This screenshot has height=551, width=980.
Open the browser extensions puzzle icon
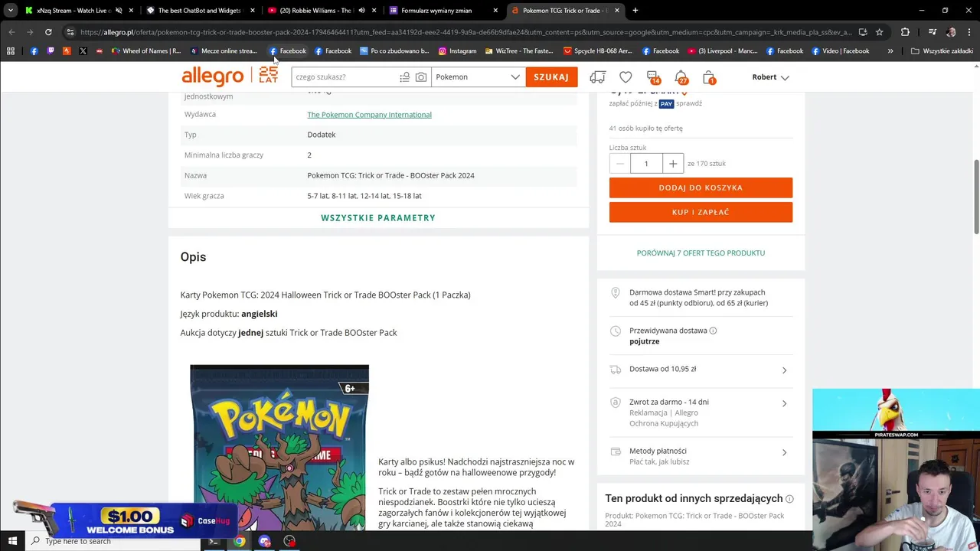pyautogui.click(x=905, y=32)
